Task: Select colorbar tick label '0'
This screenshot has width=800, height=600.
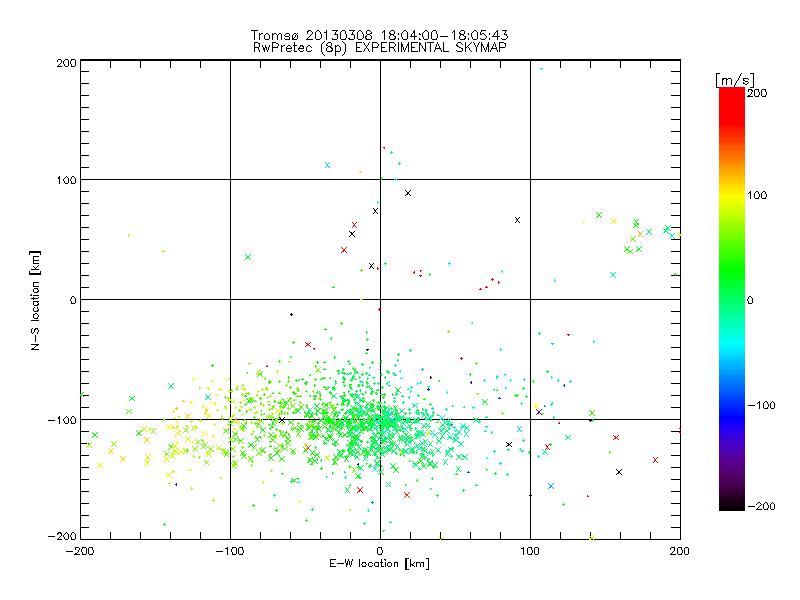Action: click(x=750, y=300)
